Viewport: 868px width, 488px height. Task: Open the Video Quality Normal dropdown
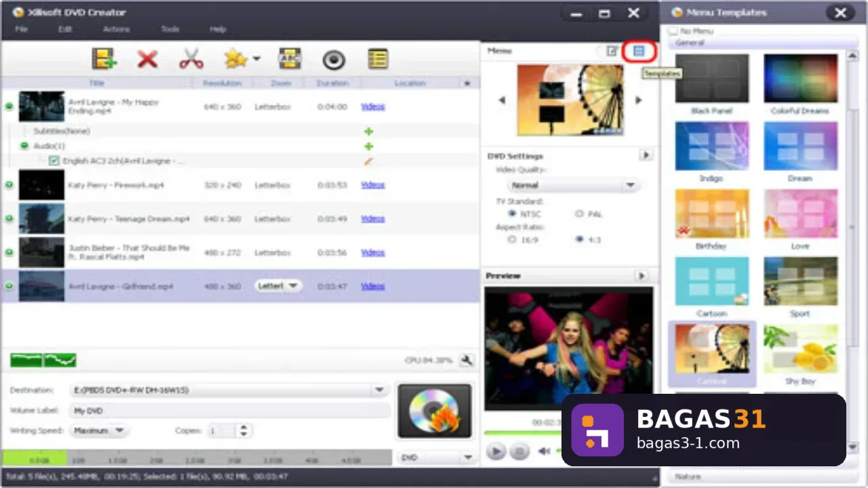point(573,185)
